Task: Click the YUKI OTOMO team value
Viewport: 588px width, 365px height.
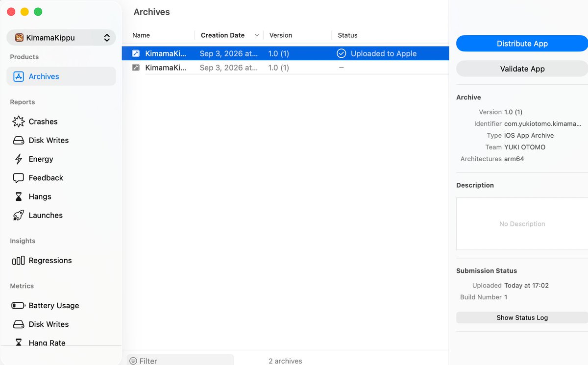Action: pyautogui.click(x=525, y=147)
